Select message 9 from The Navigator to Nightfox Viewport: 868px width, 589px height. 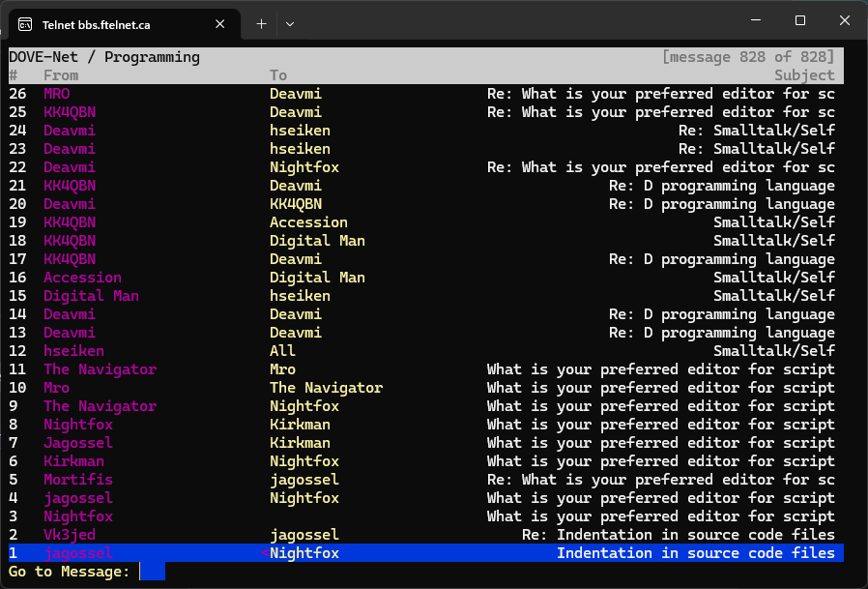425,405
